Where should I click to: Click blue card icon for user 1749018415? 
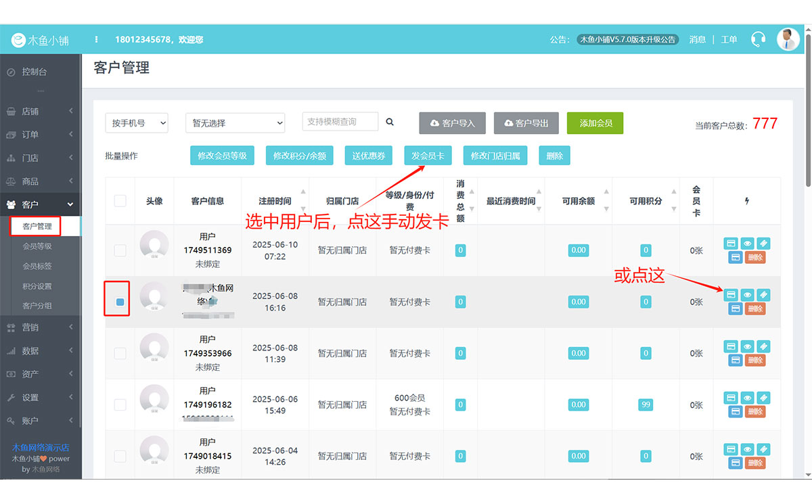point(736,463)
